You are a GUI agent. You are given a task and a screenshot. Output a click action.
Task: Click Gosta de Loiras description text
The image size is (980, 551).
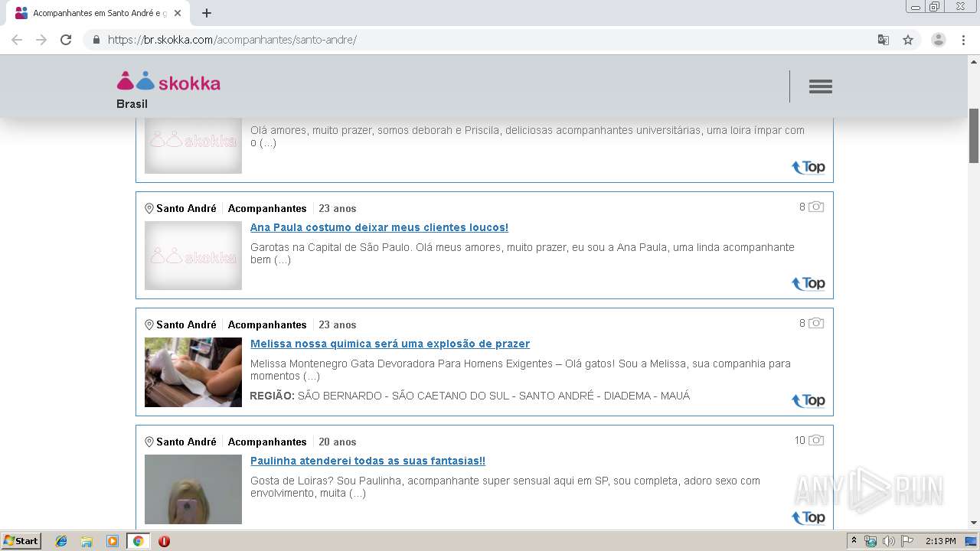(505, 487)
